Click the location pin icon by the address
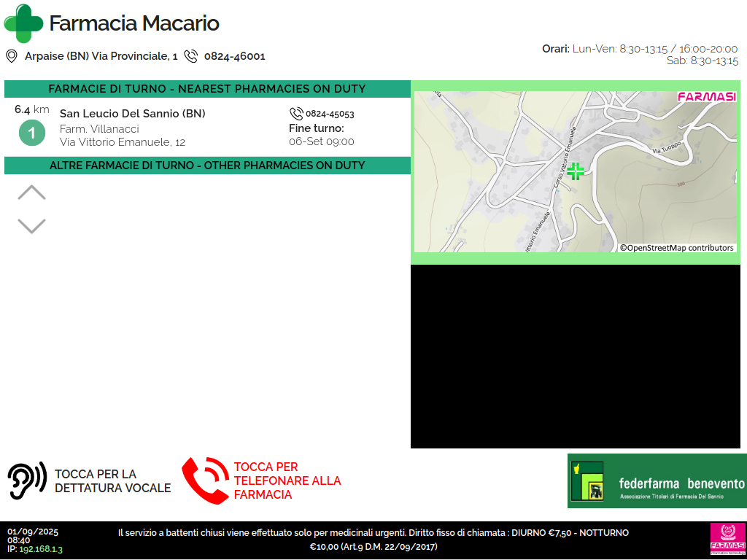Image resolution: width=747 pixels, height=560 pixels. pos(12,56)
